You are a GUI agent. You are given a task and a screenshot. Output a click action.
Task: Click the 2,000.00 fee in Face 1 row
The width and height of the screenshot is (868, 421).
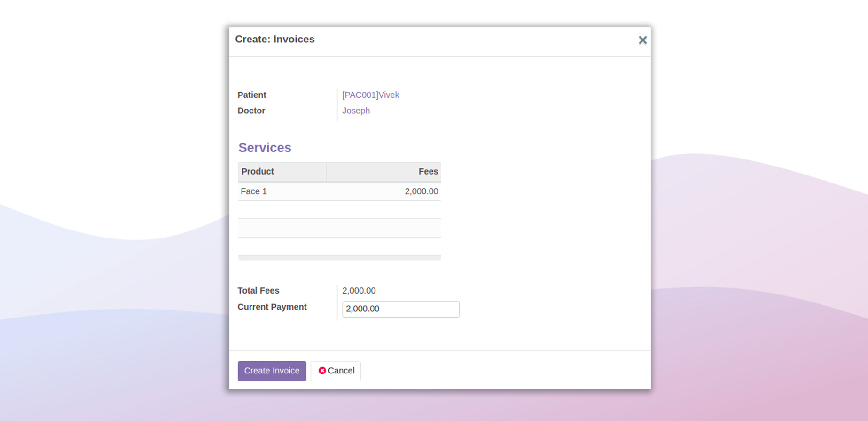pos(421,191)
